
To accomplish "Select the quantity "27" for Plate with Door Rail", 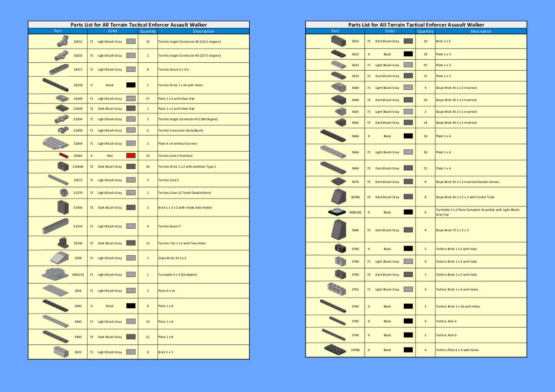I will [148, 99].
